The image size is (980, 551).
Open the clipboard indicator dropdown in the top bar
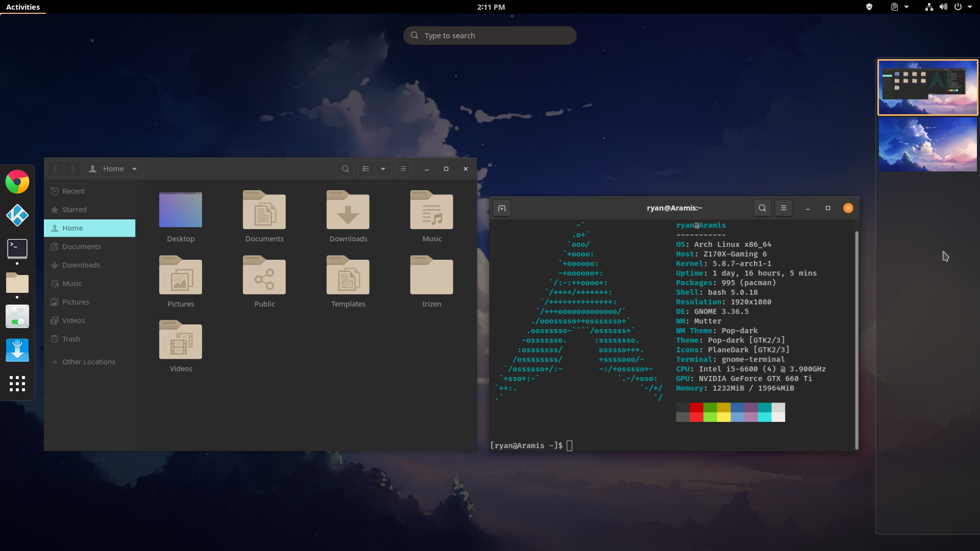(900, 7)
